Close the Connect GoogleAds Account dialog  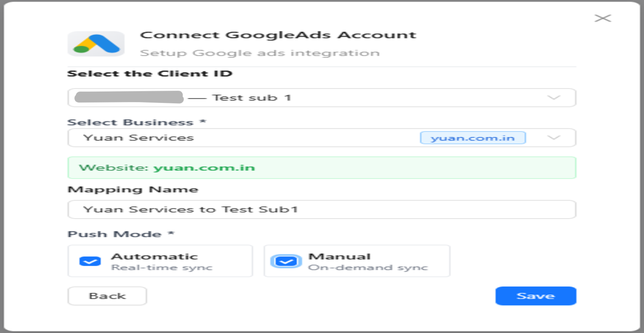tap(603, 18)
